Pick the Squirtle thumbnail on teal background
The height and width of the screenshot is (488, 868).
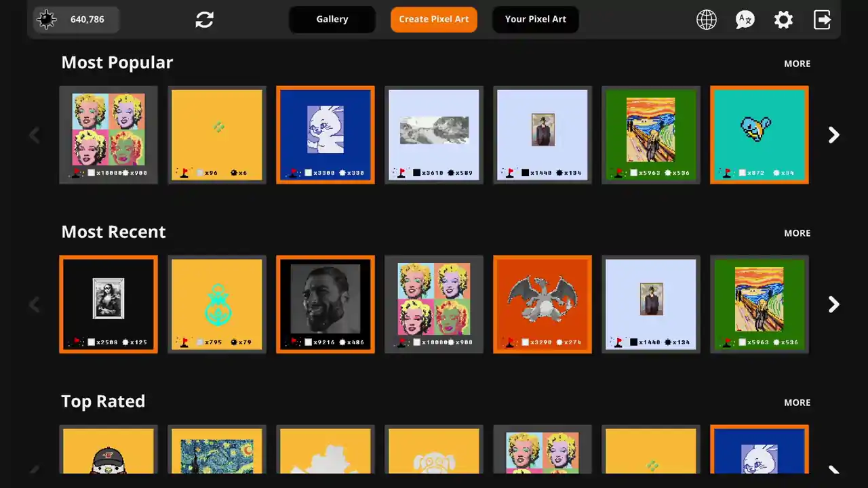point(759,135)
